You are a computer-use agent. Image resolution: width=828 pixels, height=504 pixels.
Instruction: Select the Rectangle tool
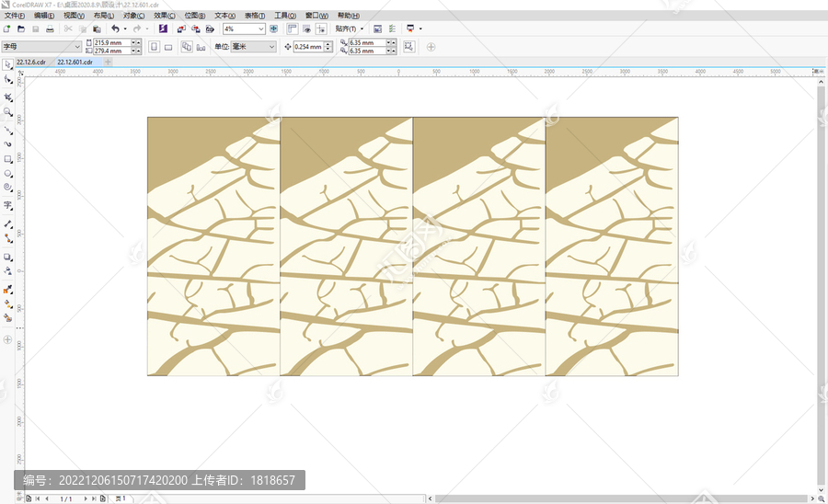coord(8,159)
